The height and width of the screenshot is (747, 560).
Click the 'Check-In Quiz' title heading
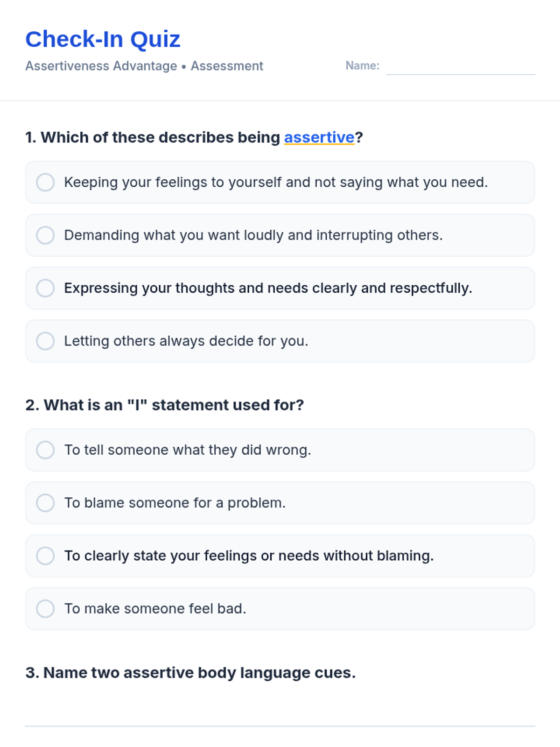[x=103, y=39]
